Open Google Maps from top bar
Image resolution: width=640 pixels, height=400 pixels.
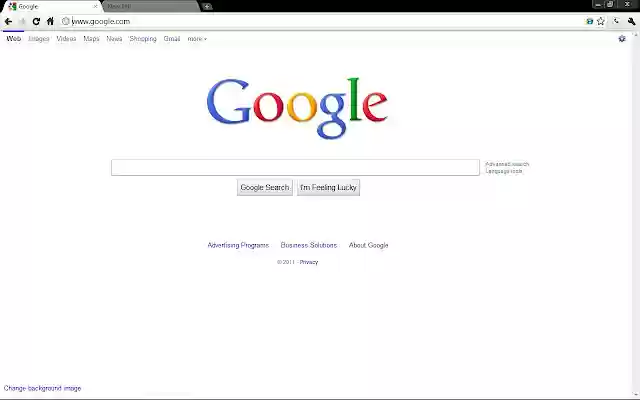tap(91, 39)
